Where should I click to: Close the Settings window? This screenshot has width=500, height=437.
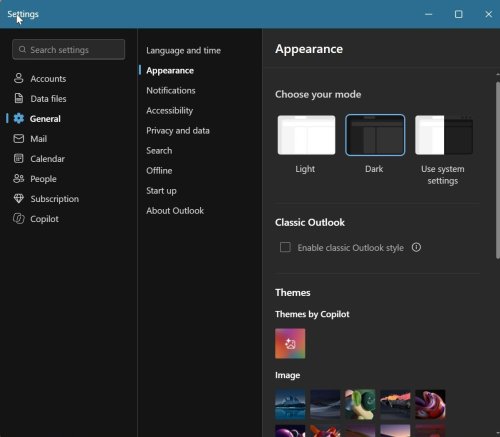[488, 14]
